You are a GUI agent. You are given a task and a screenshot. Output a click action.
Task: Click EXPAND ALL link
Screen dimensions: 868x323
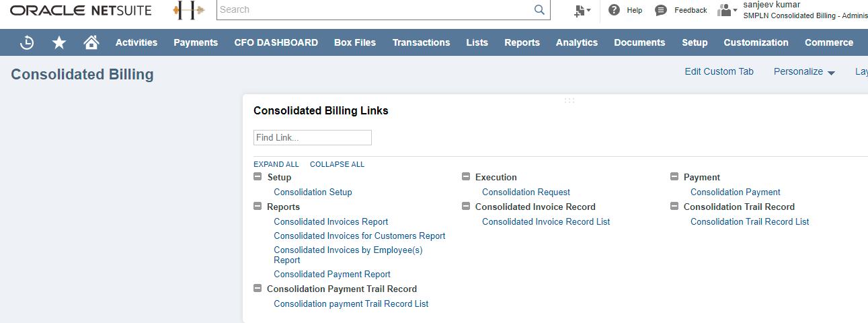pos(276,164)
